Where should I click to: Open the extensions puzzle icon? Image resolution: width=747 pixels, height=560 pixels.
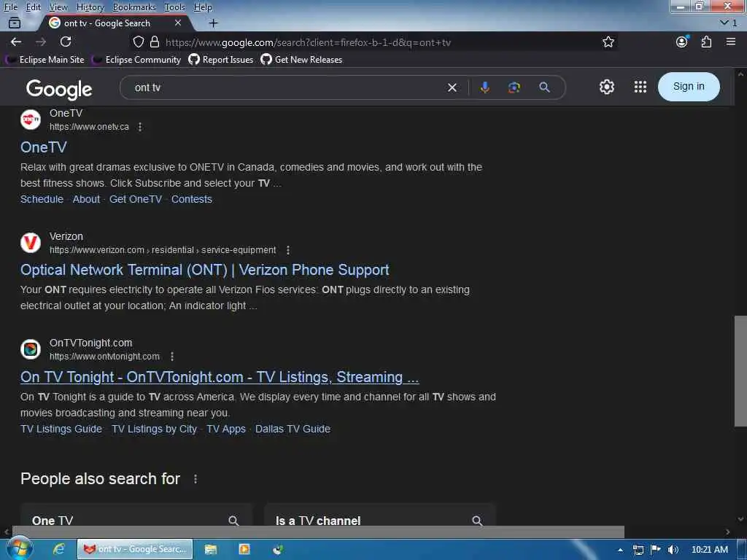(706, 42)
